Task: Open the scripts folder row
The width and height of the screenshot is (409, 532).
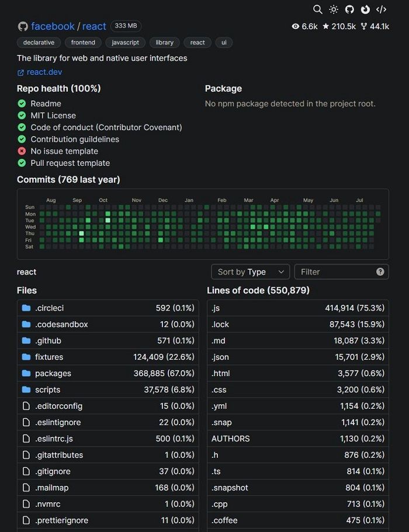Action: (47, 390)
